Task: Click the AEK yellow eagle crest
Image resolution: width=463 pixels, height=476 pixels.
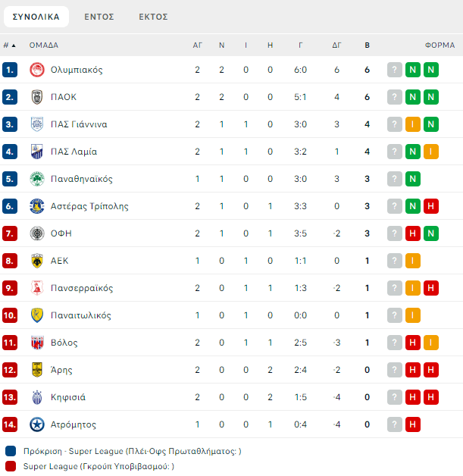Action: [x=36, y=261]
